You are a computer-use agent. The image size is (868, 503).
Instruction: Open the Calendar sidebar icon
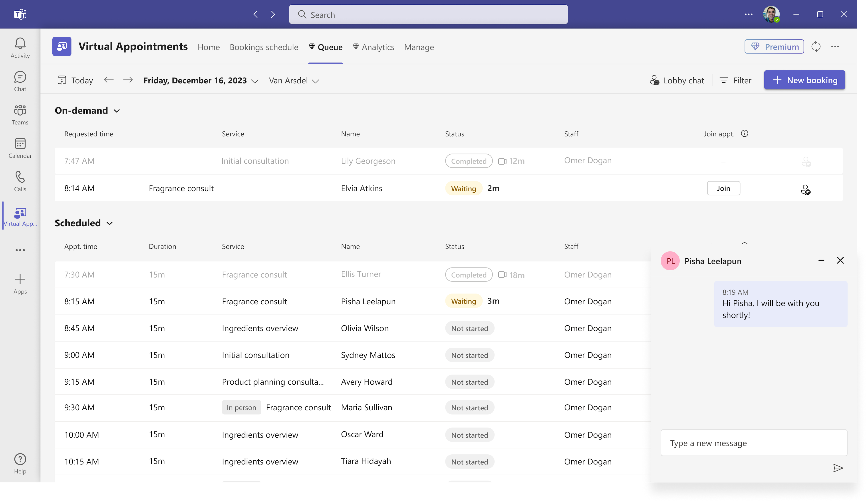(x=20, y=148)
